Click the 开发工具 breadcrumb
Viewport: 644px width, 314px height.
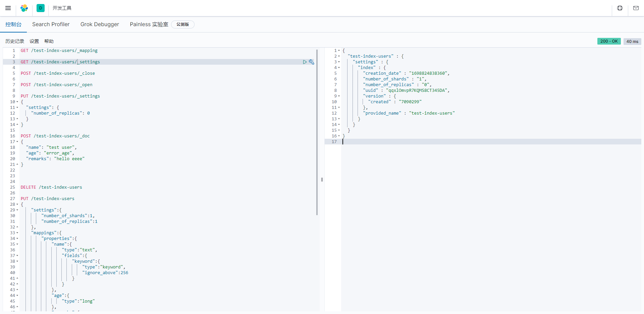62,8
